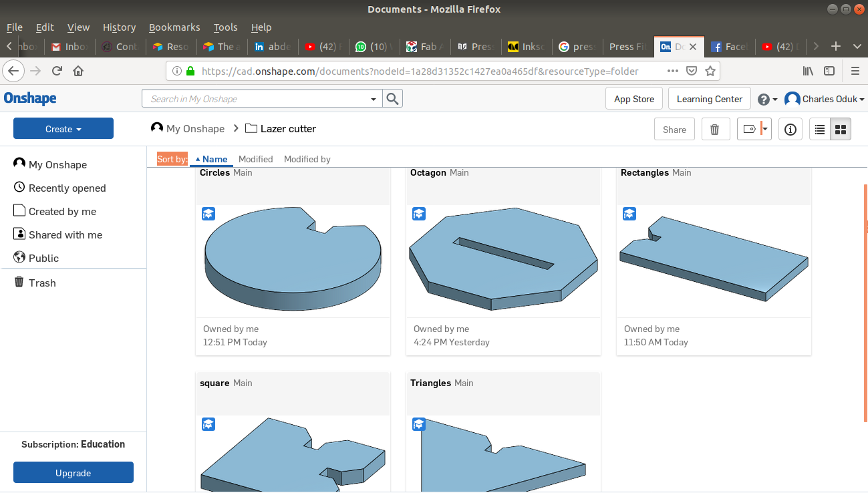Open the labels filter button
This screenshot has width=868, height=495.
pyautogui.click(x=754, y=130)
